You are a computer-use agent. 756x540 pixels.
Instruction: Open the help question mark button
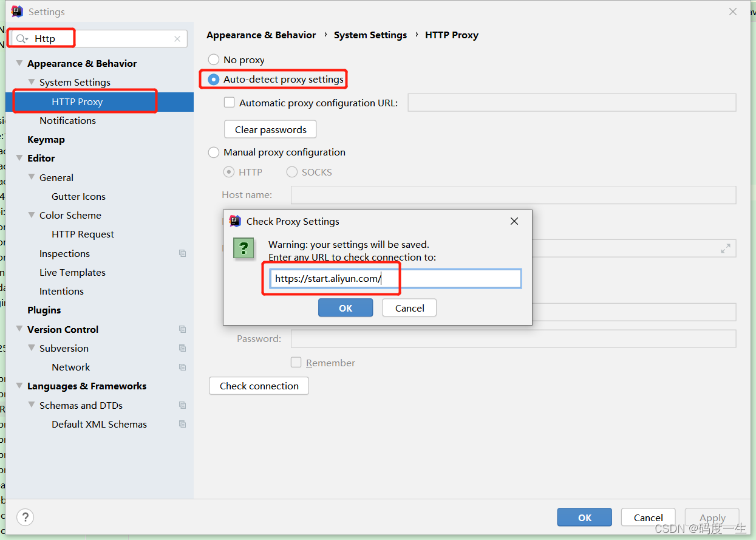25,517
